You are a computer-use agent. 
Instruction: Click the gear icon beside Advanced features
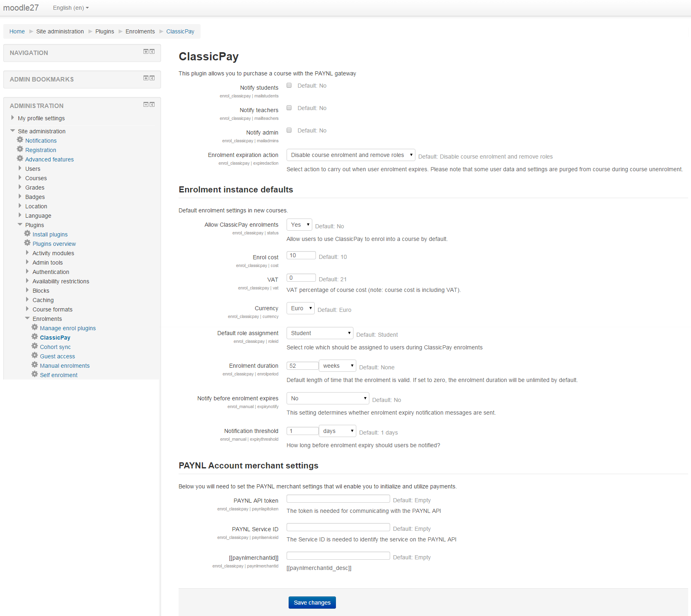click(20, 159)
